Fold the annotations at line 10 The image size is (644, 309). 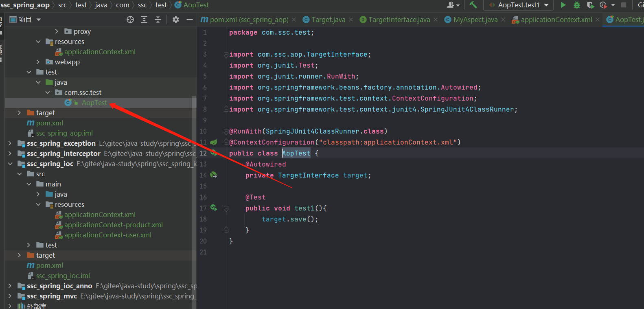pyautogui.click(x=226, y=131)
